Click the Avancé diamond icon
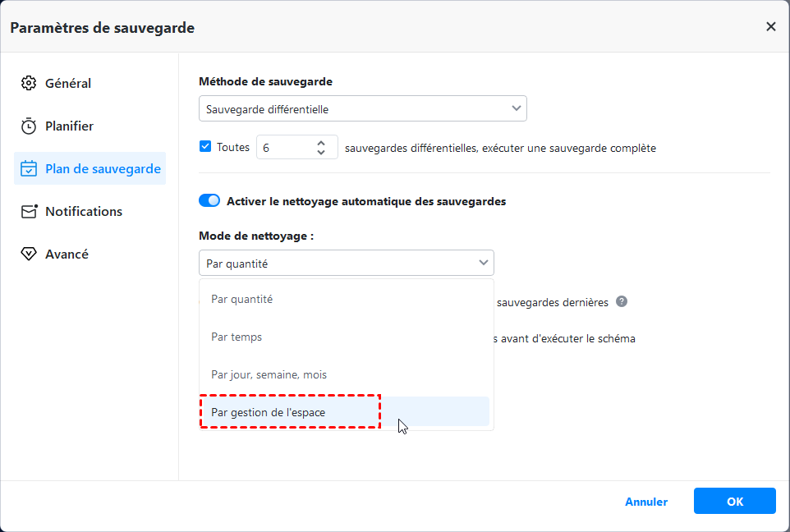Screen dimensions: 790x532 (x=29, y=255)
